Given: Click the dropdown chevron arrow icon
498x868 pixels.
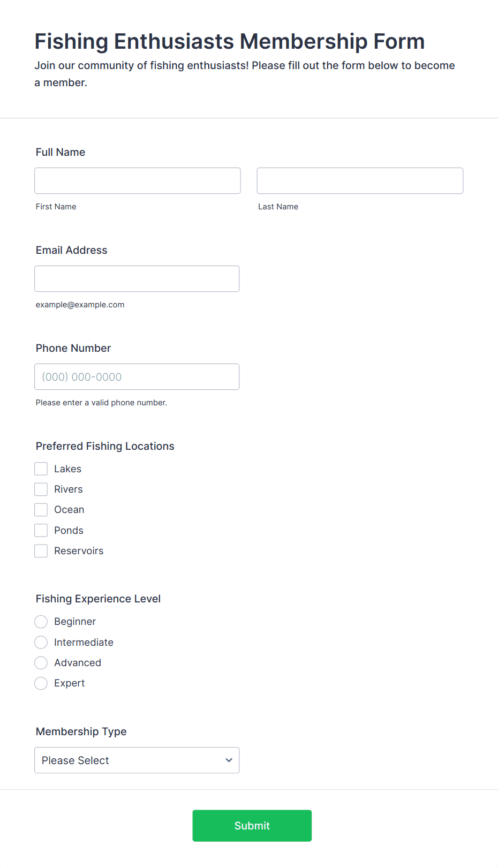Looking at the screenshot, I should [229, 760].
